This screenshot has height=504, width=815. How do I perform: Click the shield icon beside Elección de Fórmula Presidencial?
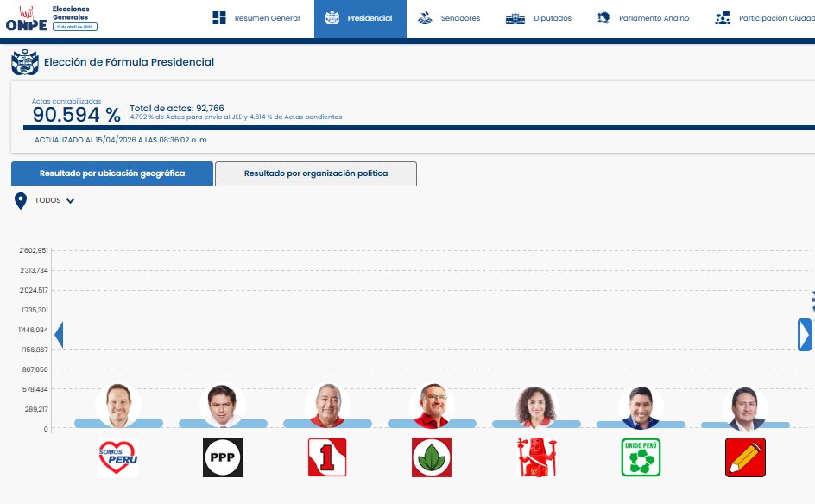[24, 62]
